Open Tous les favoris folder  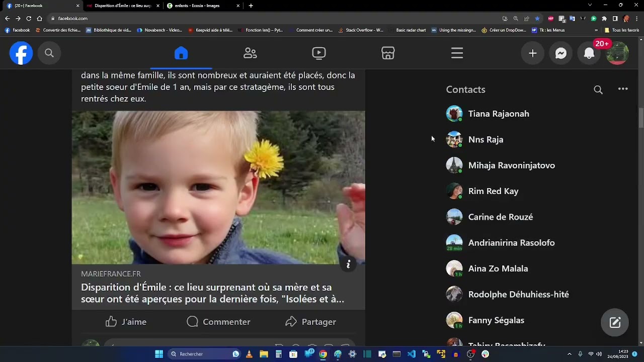(x=622, y=30)
